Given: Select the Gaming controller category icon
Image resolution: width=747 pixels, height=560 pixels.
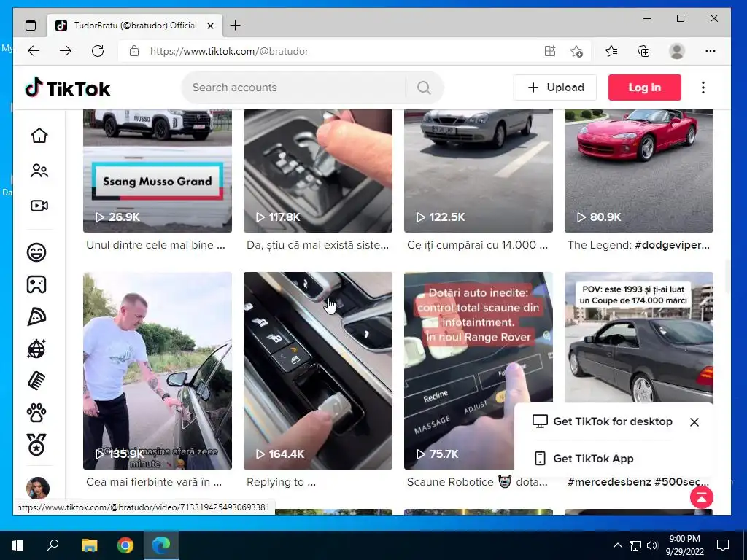Looking at the screenshot, I should point(36,284).
